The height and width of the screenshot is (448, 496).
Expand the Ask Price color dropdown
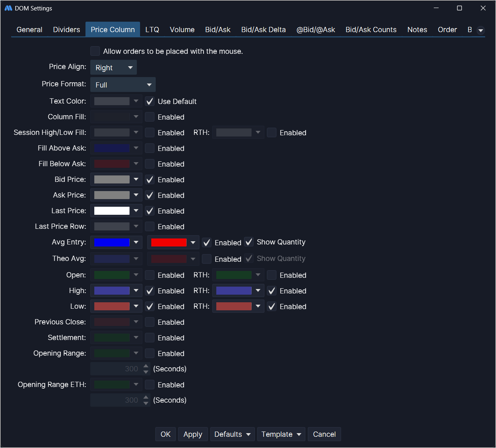tap(136, 195)
